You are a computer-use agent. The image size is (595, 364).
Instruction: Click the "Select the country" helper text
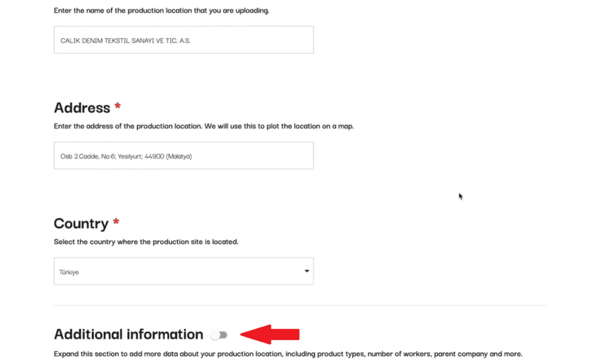click(x=145, y=242)
